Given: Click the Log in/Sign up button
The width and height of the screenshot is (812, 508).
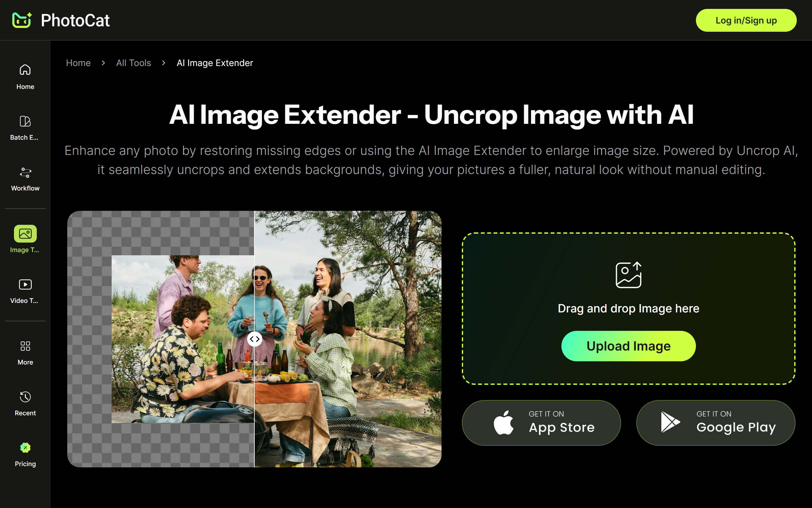Looking at the screenshot, I should pos(746,21).
